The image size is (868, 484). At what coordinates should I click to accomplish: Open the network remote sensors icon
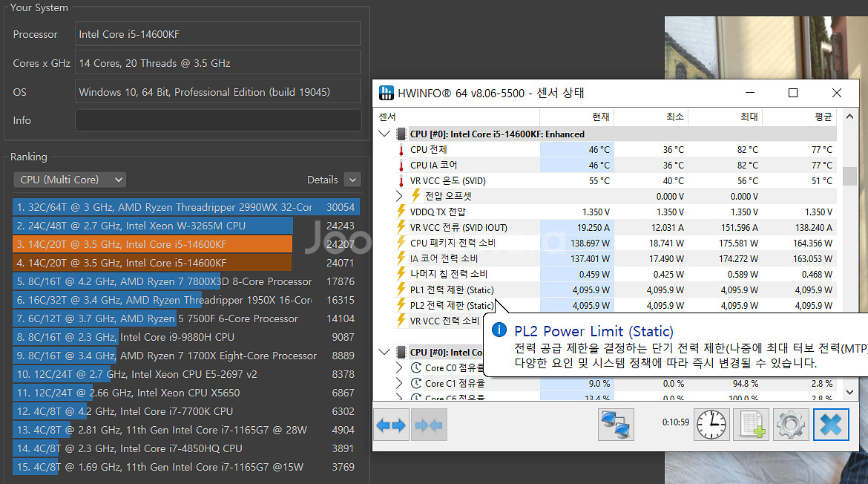(x=616, y=425)
